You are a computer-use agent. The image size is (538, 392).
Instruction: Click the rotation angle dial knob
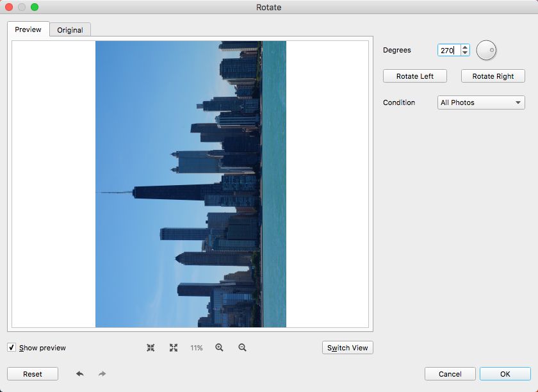[486, 50]
